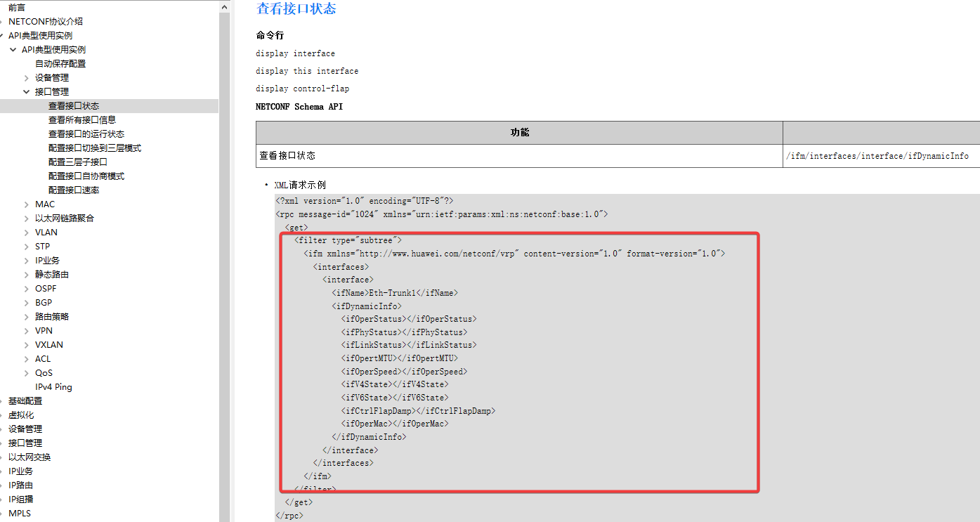
Task: Select the 以太网交换 tree entry
Action: 30,457
